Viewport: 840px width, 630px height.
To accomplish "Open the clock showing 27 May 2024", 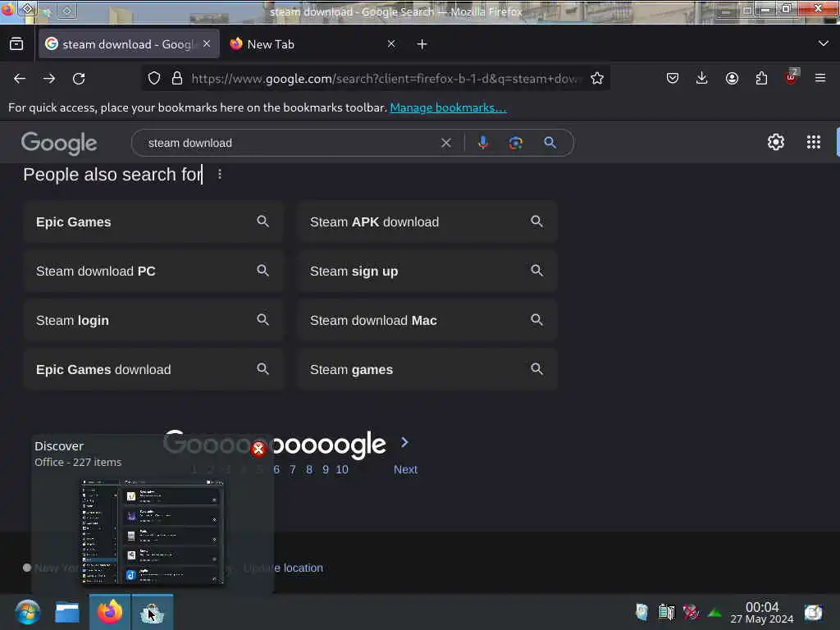I will pyautogui.click(x=762, y=612).
